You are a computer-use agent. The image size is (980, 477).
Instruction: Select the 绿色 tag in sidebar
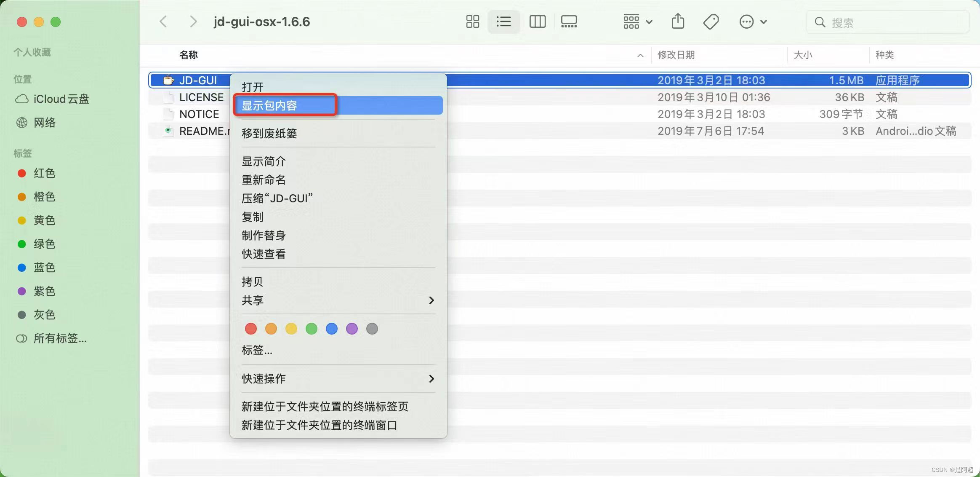[36, 244]
